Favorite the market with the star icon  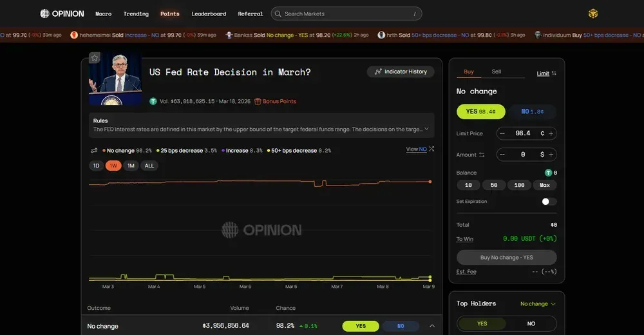tap(95, 57)
